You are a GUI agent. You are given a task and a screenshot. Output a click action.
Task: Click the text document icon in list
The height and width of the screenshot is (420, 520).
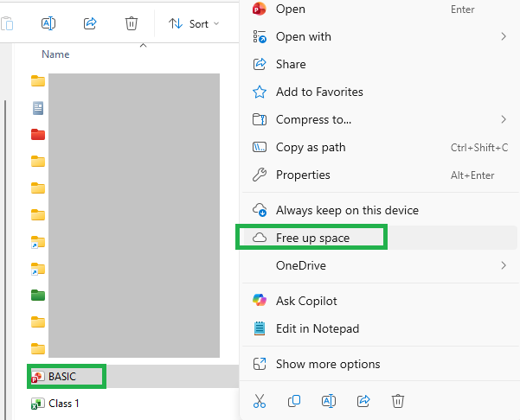tap(38, 108)
